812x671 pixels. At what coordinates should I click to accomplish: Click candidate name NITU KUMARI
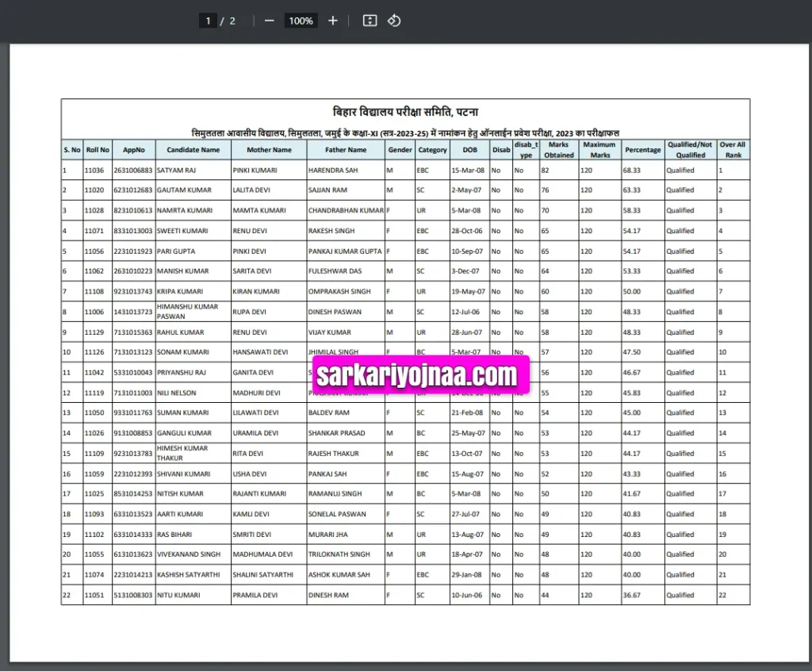(x=178, y=595)
